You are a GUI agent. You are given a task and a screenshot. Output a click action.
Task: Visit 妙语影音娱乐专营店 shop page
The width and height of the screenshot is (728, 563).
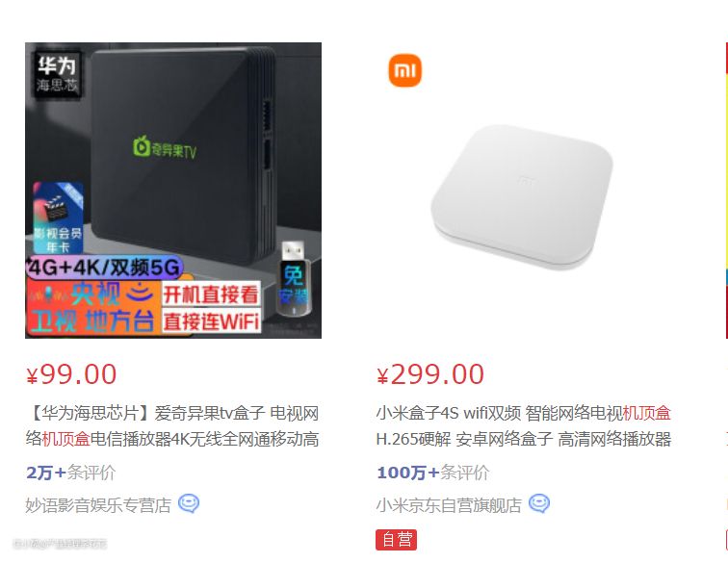tap(98, 504)
